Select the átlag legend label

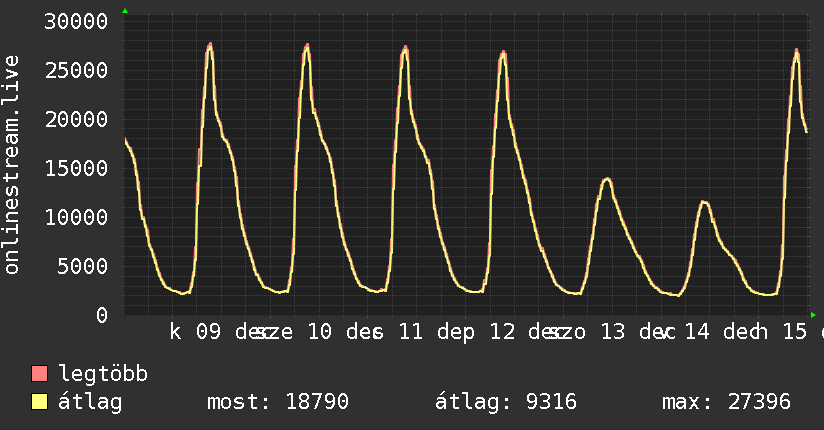point(90,402)
